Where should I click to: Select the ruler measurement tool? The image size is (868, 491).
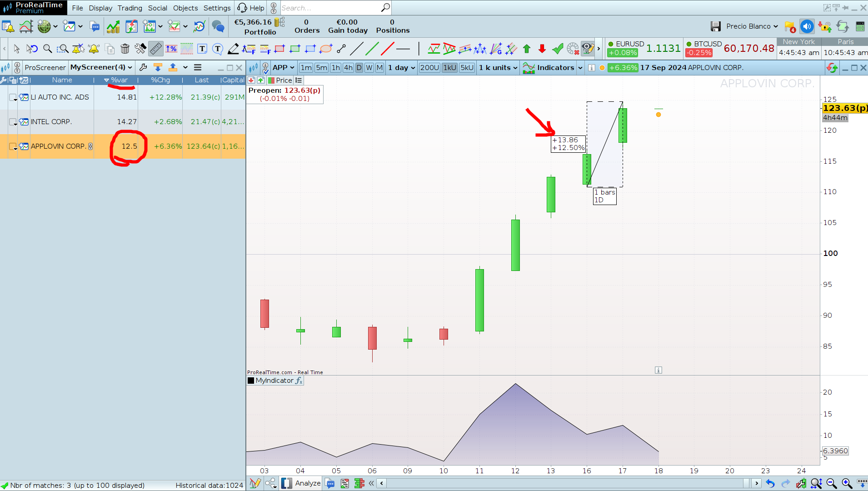click(x=155, y=49)
